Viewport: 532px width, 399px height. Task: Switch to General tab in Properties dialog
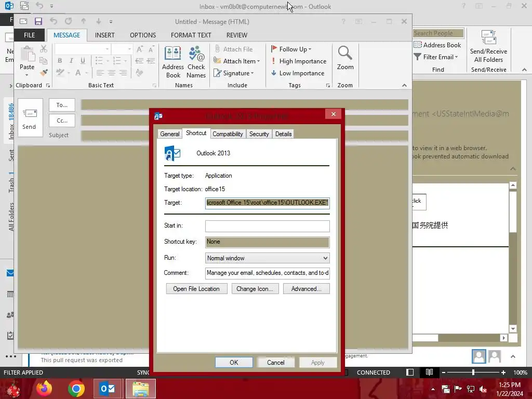point(170,134)
